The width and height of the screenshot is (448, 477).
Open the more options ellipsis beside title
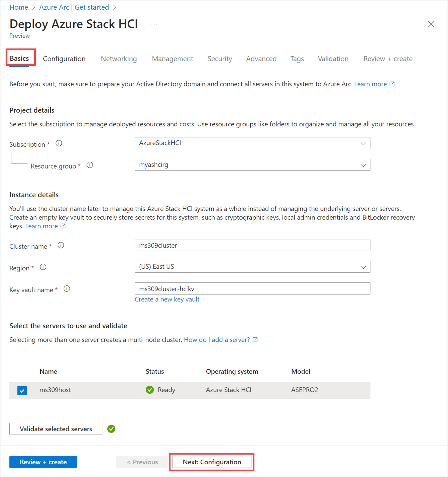[x=154, y=24]
